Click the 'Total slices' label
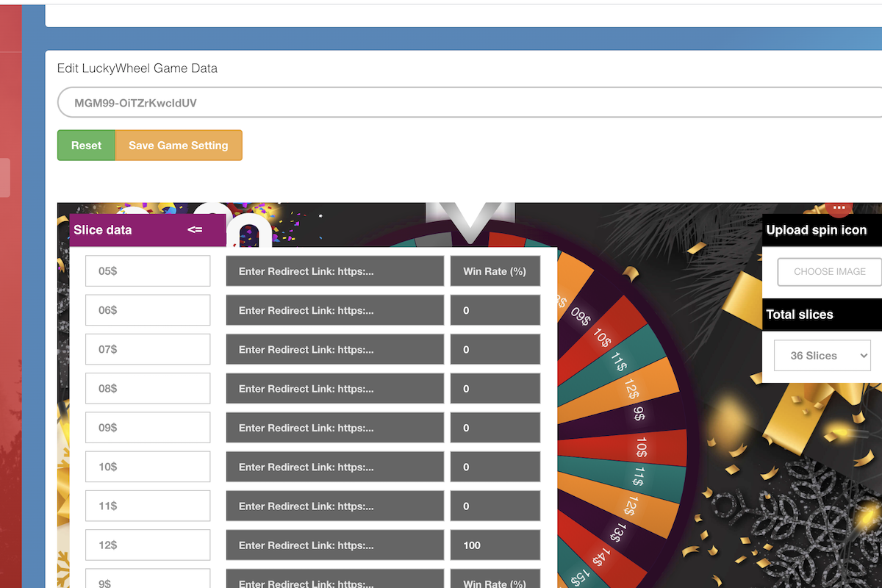 (800, 315)
